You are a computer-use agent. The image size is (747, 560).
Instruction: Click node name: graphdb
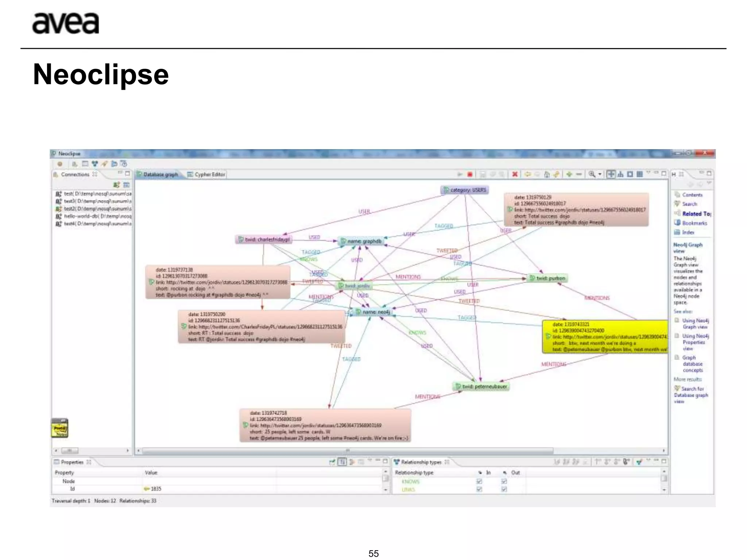click(x=361, y=241)
